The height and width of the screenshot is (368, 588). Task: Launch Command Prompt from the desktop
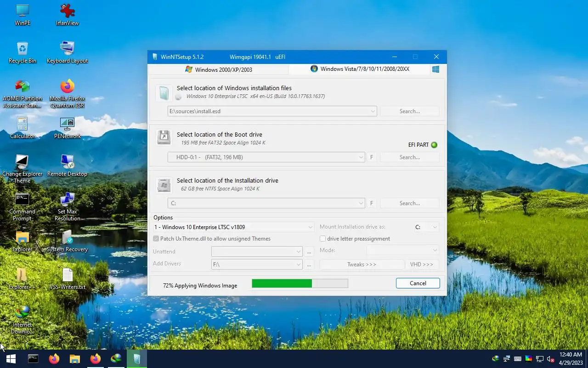click(x=22, y=207)
